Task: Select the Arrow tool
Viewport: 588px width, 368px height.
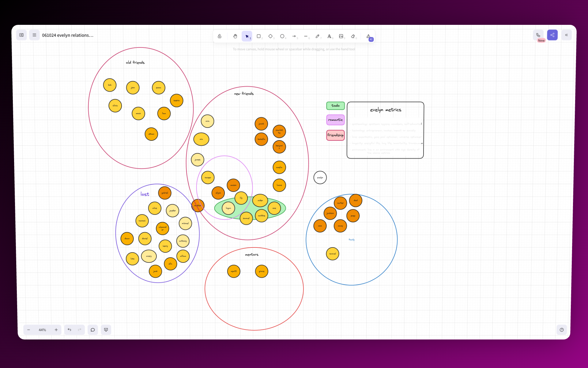Action: 294,36
